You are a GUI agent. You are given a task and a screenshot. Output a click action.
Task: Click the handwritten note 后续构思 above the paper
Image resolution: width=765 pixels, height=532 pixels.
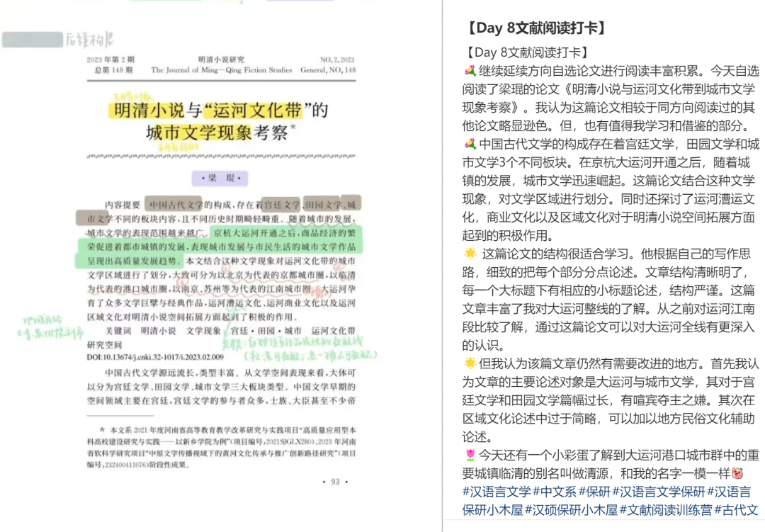90,40
